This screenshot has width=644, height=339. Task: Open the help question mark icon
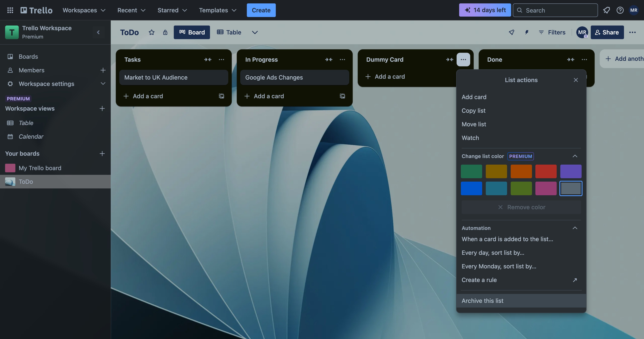point(620,10)
